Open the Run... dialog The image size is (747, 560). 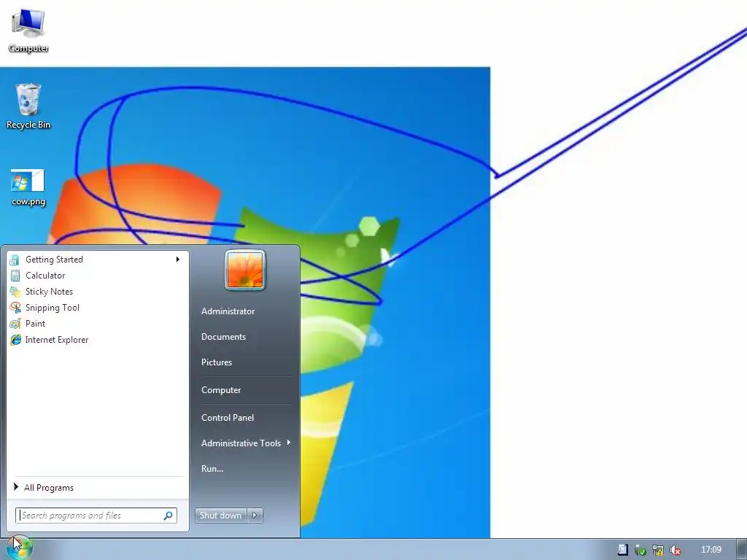click(x=212, y=469)
